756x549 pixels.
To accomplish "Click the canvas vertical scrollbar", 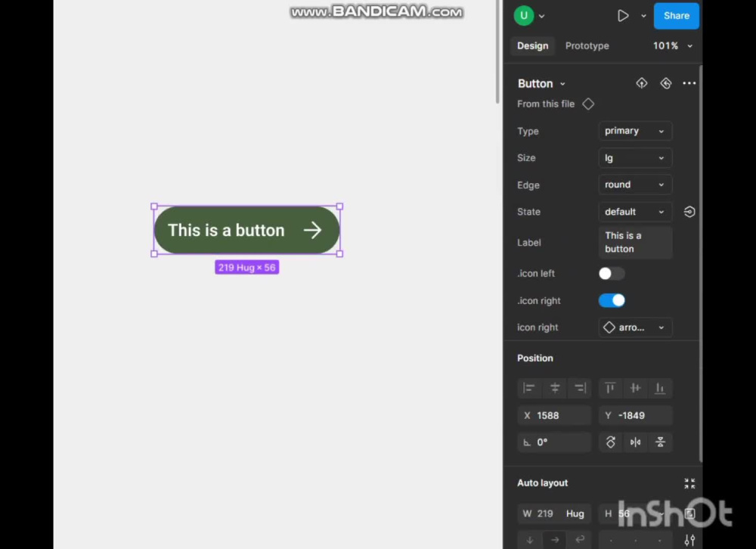I will [x=497, y=51].
